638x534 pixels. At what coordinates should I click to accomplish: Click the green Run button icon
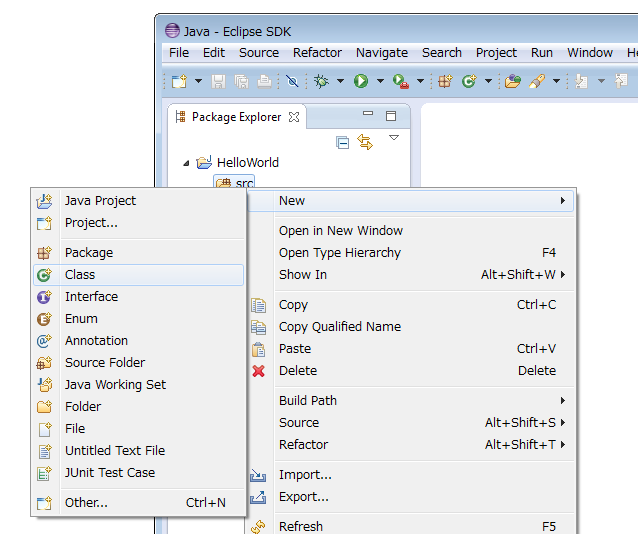point(361,81)
